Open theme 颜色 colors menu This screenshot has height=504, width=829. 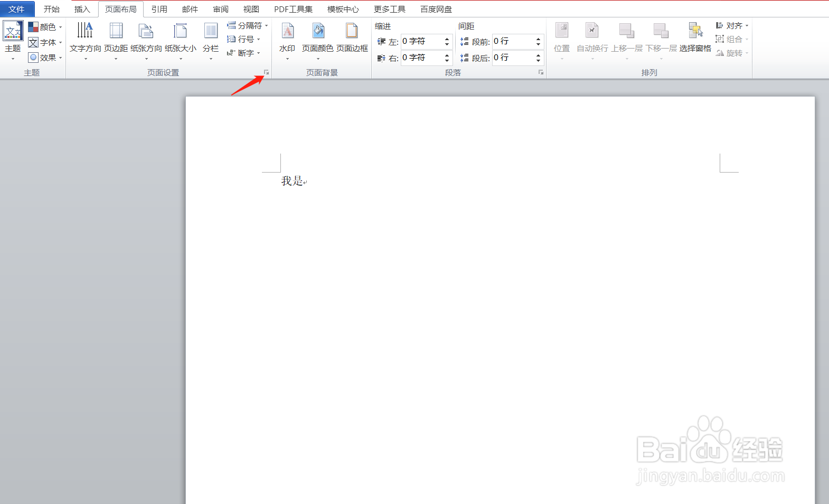click(x=45, y=27)
